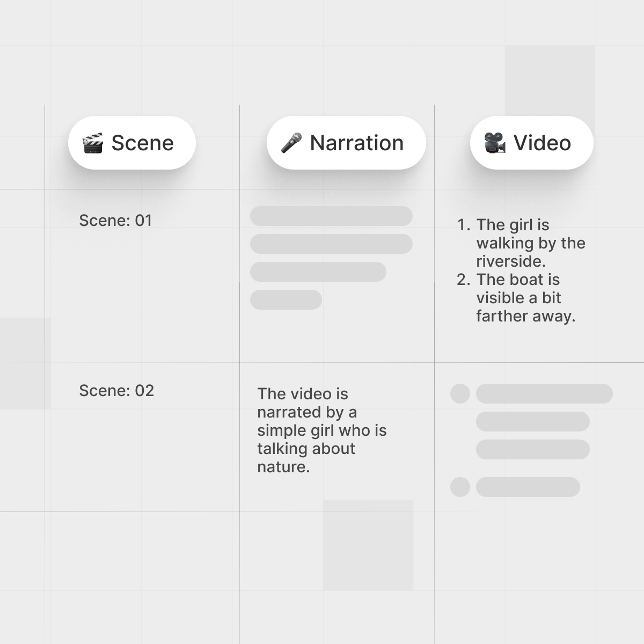644x644 pixels.
Task: Click the third placeholder line in Scene 01 narration
Action: 318,272
